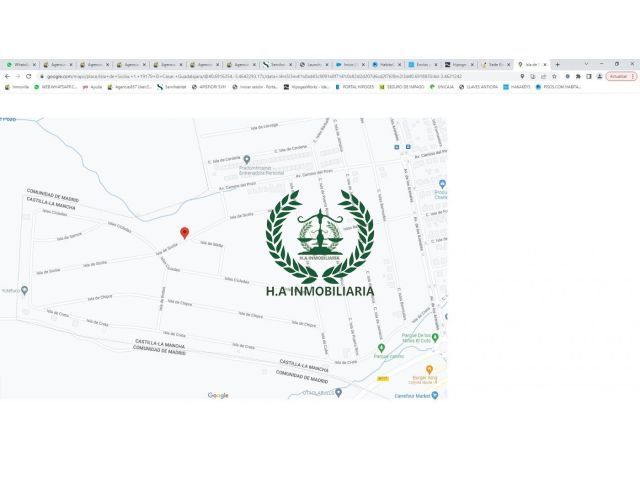Open the HAGAKEYS bookmark
Image resolution: width=640 pixels, height=480 pixels.
tap(517, 87)
